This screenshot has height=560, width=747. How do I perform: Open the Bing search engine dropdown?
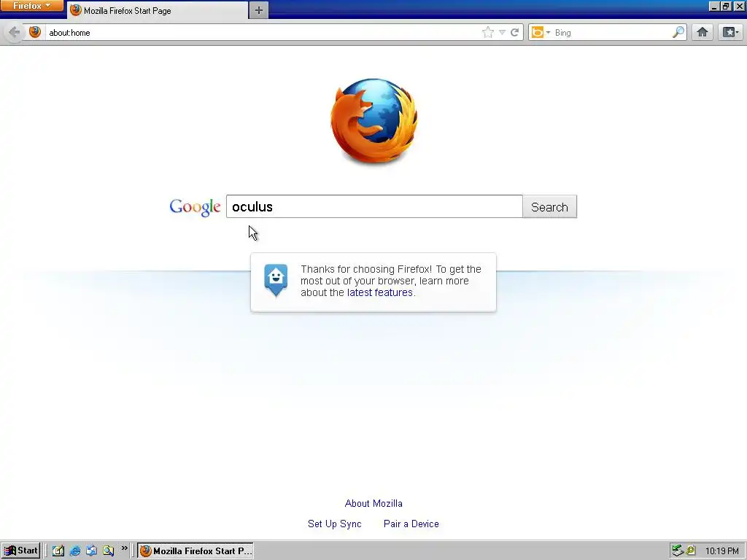pyautogui.click(x=541, y=32)
